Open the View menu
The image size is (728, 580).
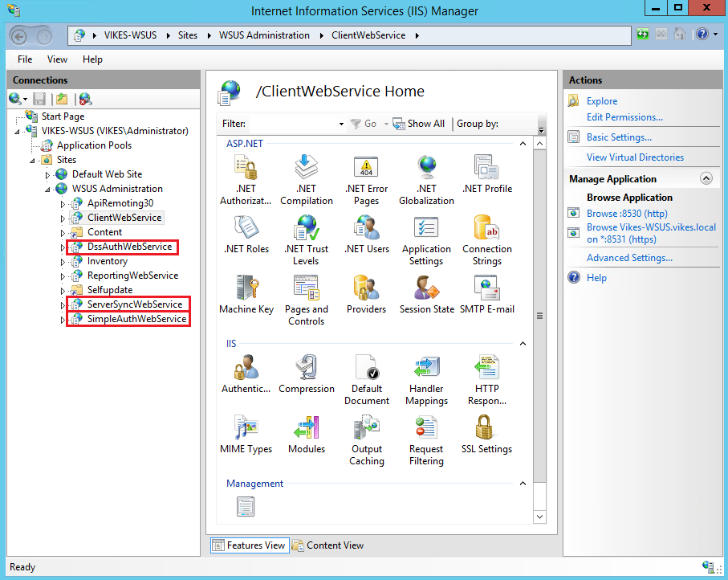[x=57, y=59]
